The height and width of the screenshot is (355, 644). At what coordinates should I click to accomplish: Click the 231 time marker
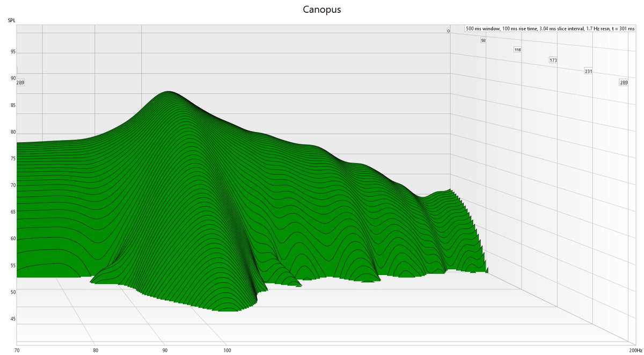pyautogui.click(x=588, y=71)
